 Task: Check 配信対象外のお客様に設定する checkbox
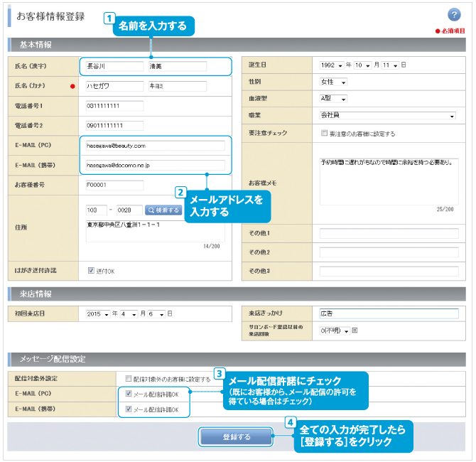coord(128,379)
